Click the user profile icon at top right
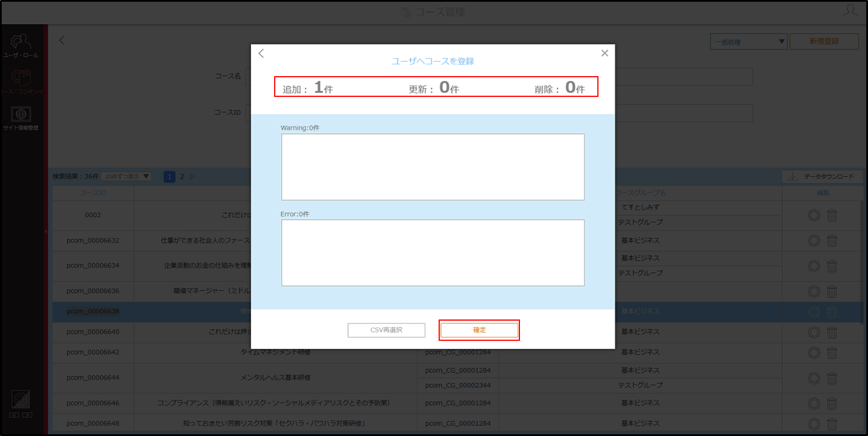The height and width of the screenshot is (436, 868). tap(850, 11)
